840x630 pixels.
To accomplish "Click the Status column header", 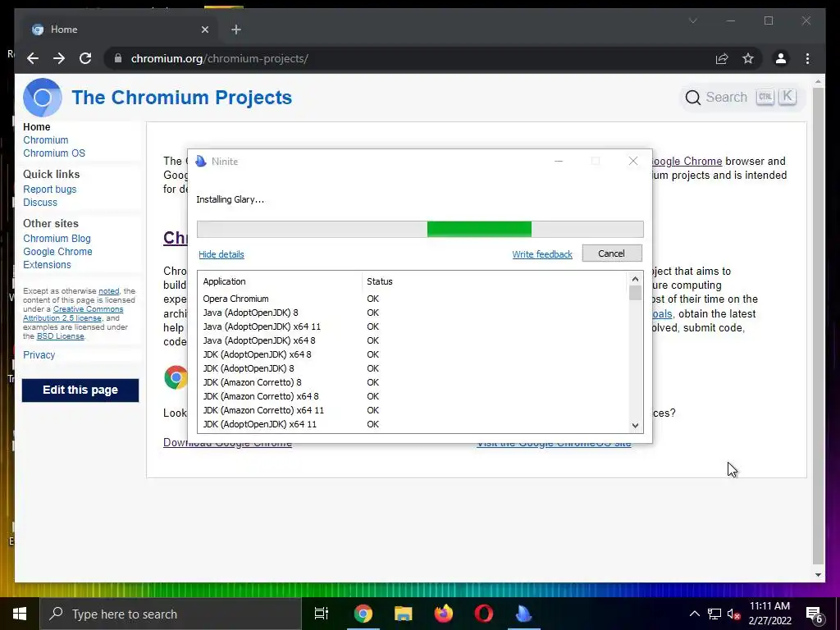I will point(494,281).
